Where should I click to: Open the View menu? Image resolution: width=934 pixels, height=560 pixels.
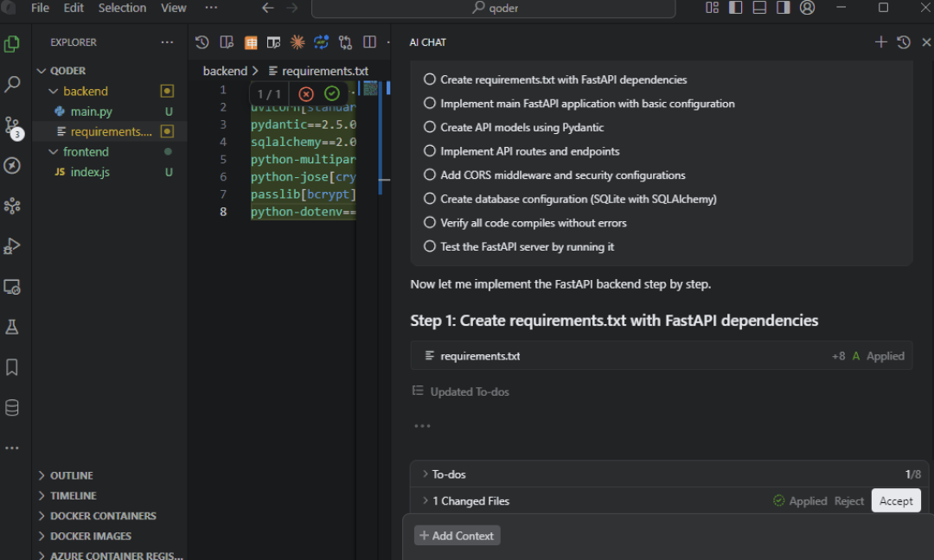[173, 8]
